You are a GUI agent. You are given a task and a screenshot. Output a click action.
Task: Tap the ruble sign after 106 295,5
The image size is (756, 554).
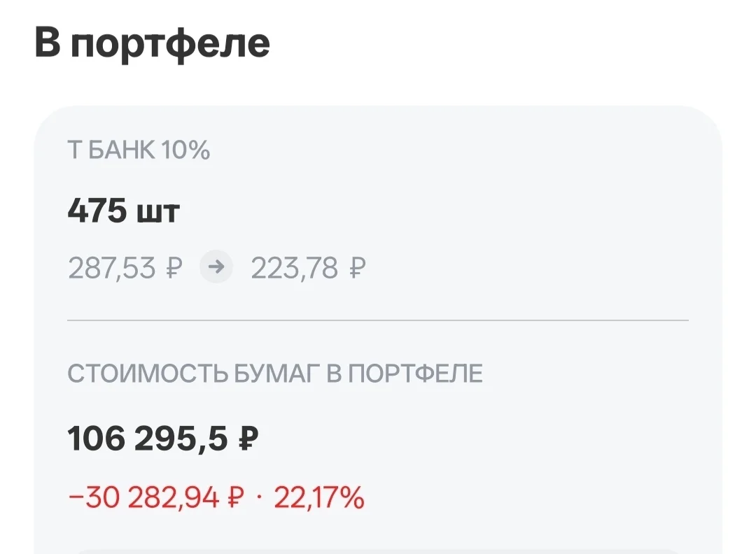[248, 439]
